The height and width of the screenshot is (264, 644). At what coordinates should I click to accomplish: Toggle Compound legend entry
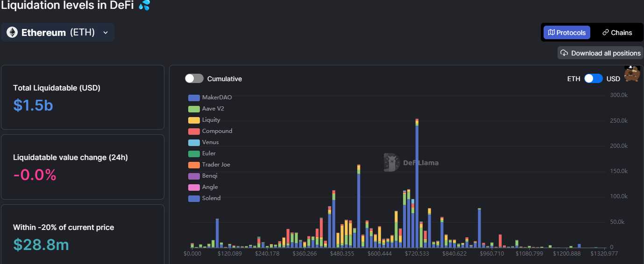click(x=210, y=131)
